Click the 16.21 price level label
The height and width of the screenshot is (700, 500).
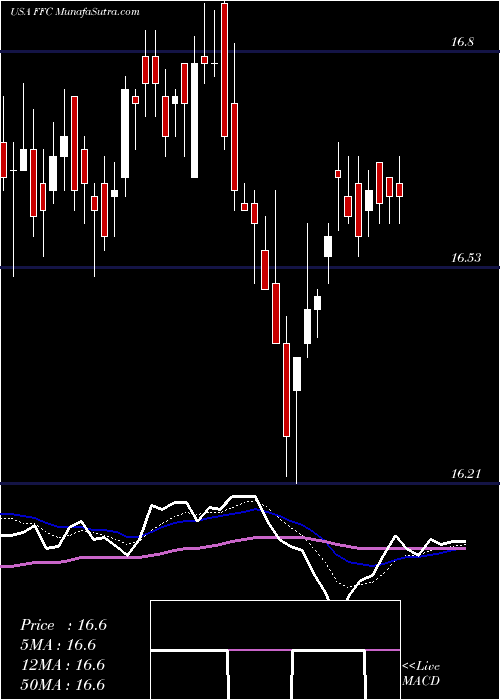click(x=466, y=474)
